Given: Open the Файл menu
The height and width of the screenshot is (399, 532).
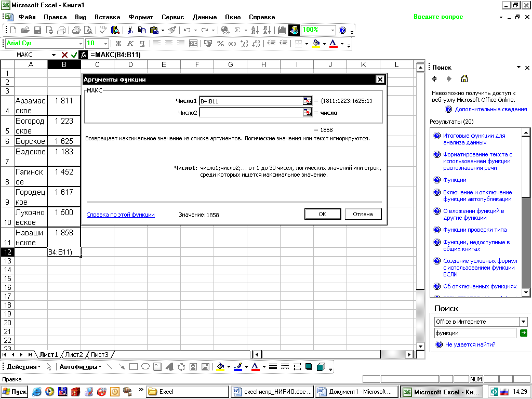Looking at the screenshot, I should [x=27, y=17].
